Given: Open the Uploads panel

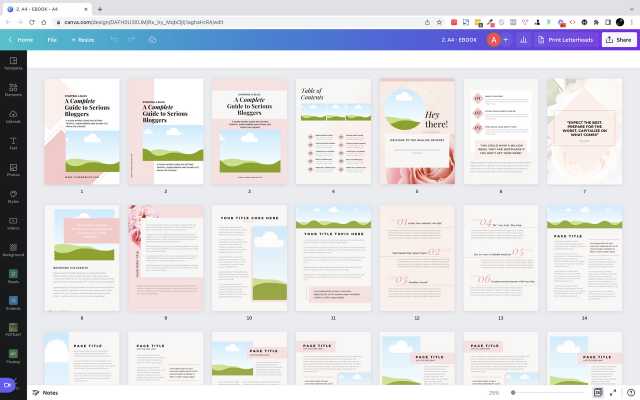Looking at the screenshot, I should point(13,116).
